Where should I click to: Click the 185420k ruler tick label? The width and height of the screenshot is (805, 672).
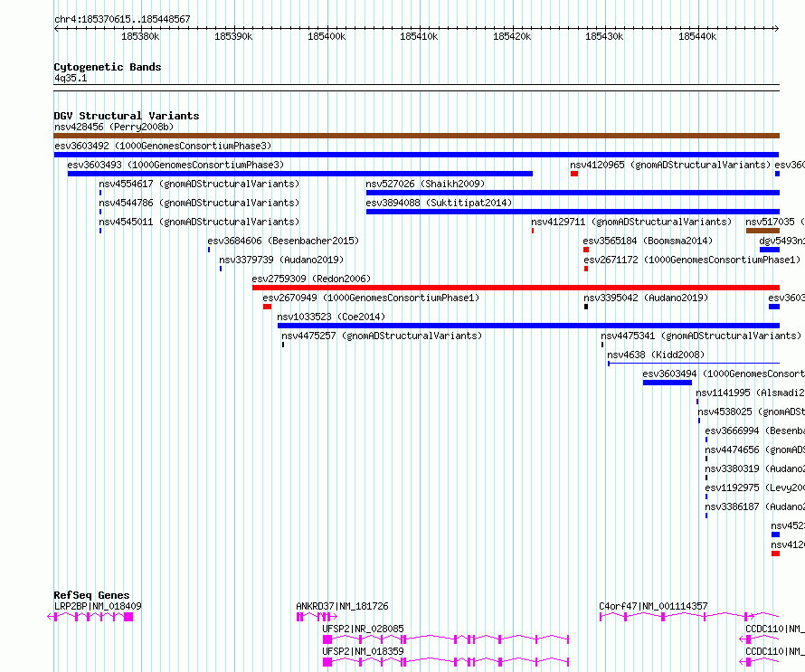click(x=512, y=36)
